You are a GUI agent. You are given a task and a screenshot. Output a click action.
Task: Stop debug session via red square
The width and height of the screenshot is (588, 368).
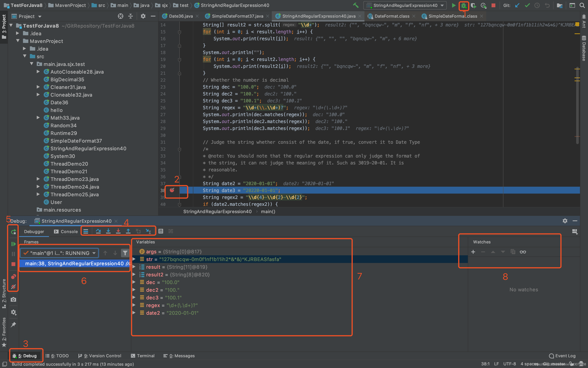13,264
